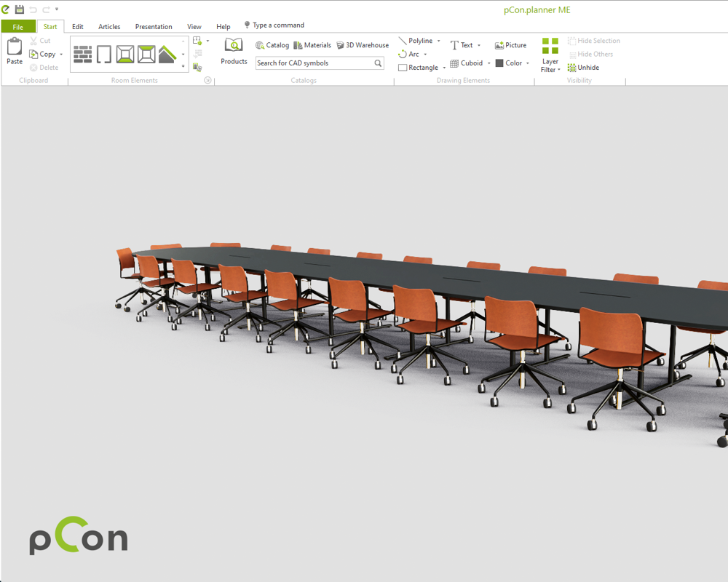Open the Products catalog
Screen dimensions: 728x582
[x=234, y=51]
